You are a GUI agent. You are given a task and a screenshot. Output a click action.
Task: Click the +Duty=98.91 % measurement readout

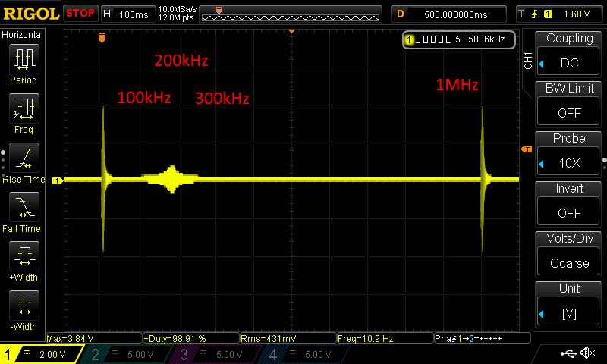coord(191,338)
